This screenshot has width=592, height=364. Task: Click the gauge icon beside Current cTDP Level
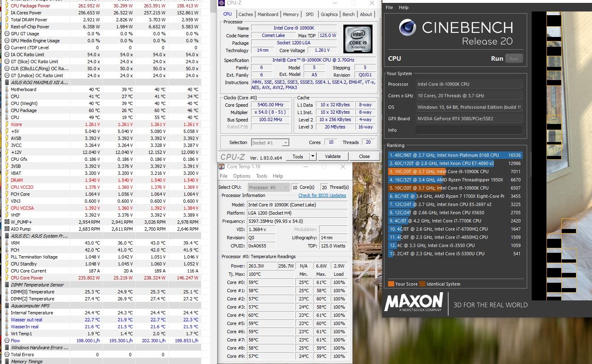coord(7,48)
